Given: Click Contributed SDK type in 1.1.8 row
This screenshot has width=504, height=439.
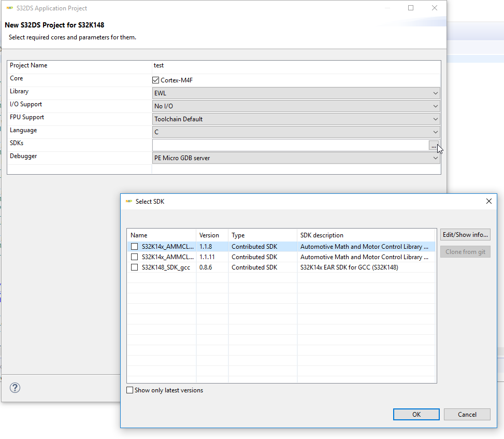Looking at the screenshot, I should 254,247.
